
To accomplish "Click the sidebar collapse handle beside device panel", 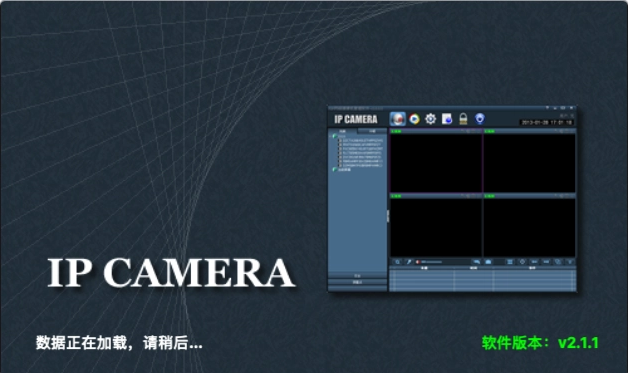I will click(388, 216).
